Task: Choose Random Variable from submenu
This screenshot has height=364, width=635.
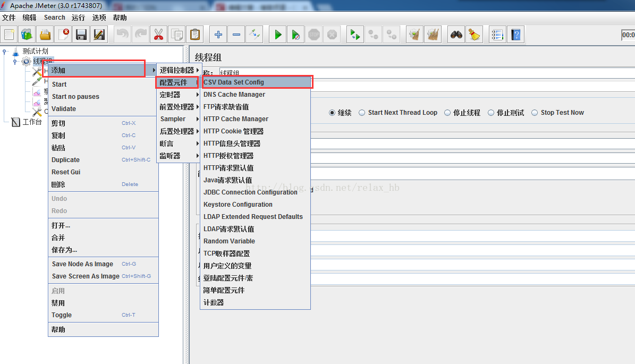Action: coord(256,241)
